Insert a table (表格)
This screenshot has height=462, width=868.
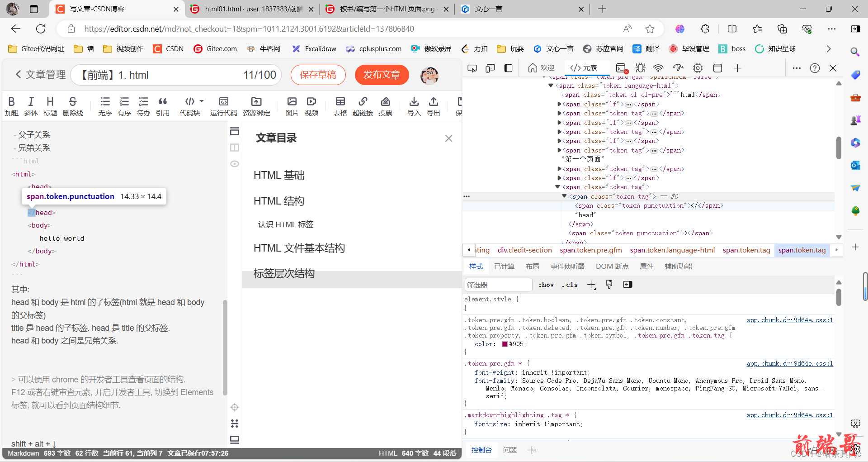click(x=340, y=106)
